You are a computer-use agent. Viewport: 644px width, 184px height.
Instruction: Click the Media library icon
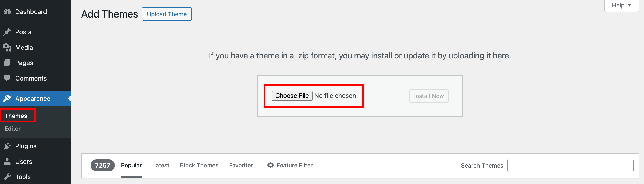click(7, 47)
